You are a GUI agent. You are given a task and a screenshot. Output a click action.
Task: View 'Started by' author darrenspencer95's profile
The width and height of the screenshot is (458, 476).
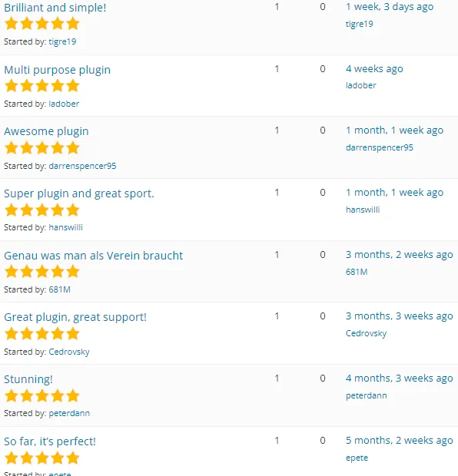click(82, 166)
